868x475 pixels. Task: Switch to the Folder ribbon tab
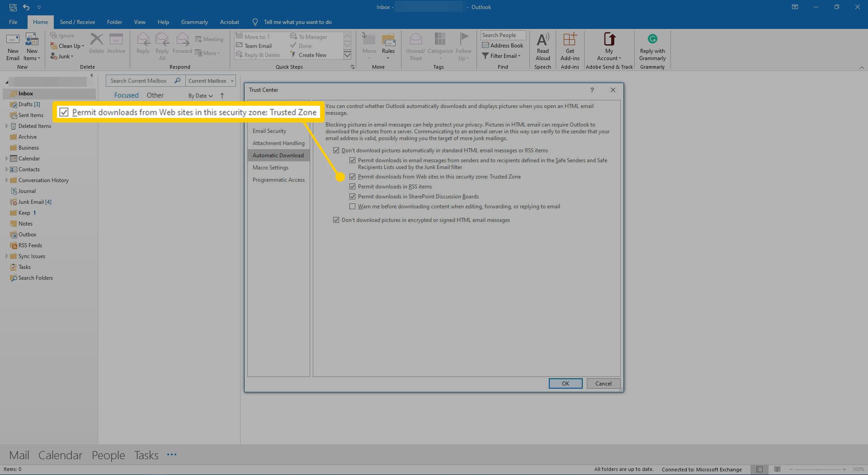(114, 22)
